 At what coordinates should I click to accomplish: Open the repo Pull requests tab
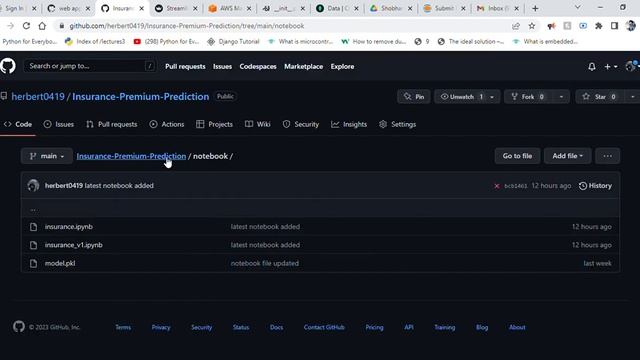click(111, 124)
